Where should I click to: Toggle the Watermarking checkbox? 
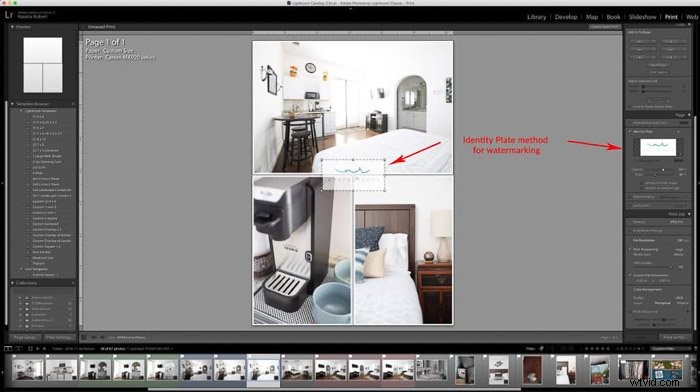630,196
